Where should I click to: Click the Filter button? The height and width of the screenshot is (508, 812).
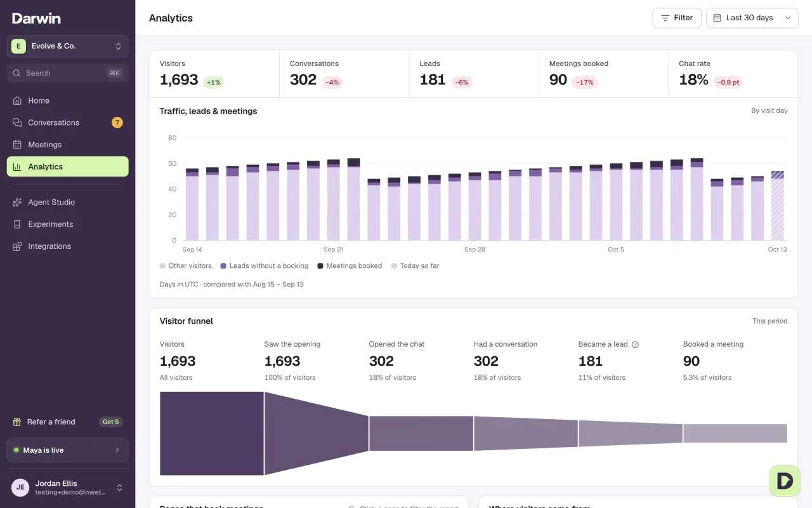tap(677, 18)
